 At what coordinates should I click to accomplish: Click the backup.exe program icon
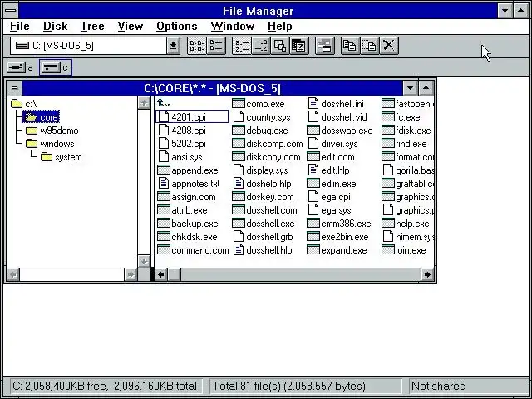[x=164, y=224]
